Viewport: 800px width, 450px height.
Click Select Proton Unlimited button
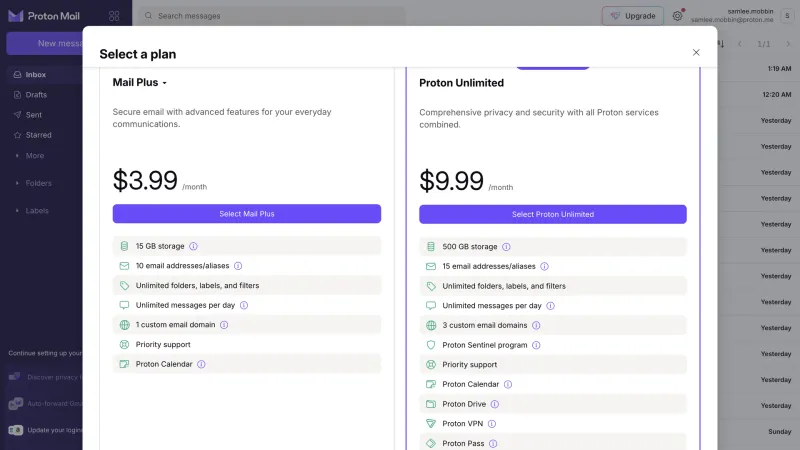(x=553, y=214)
